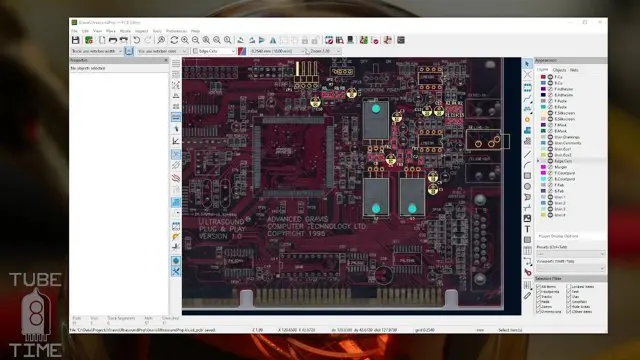Click the Zoom In icon
The height and width of the screenshot is (360, 640).
(x=185, y=40)
